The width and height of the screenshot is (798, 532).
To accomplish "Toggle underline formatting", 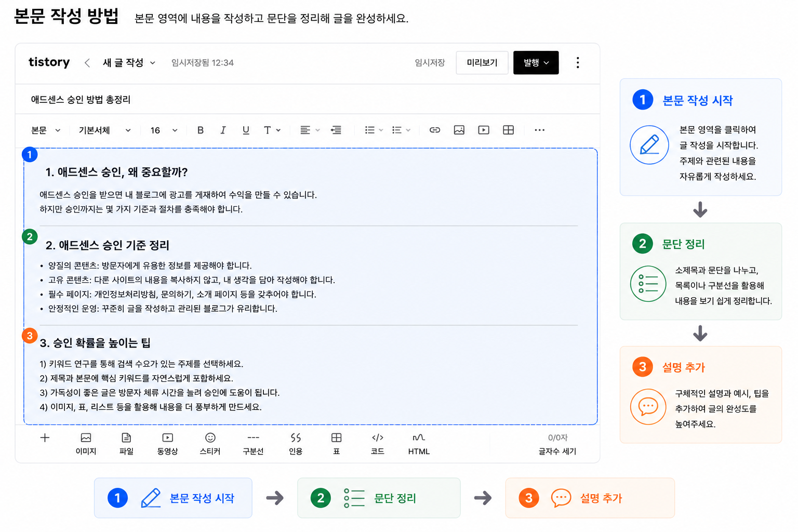I will point(246,130).
